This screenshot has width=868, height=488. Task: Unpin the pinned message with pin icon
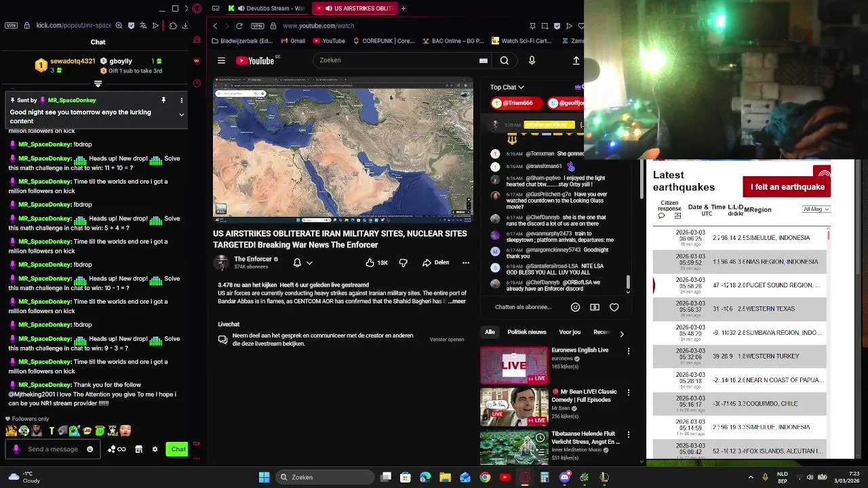click(163, 100)
